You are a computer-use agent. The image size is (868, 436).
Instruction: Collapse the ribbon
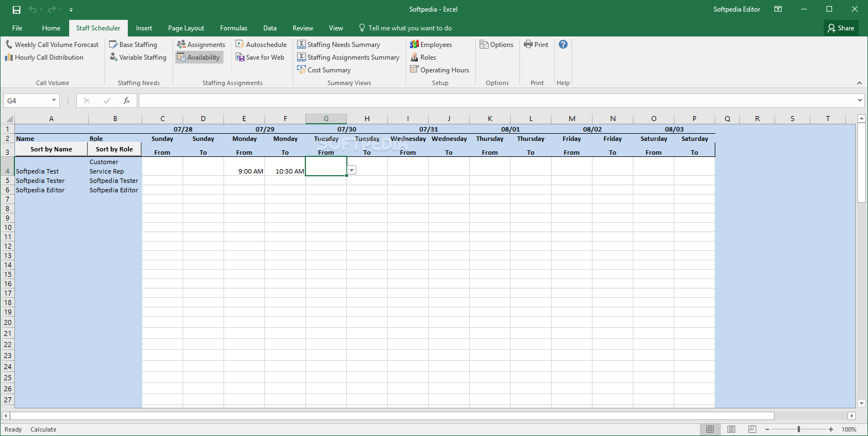point(859,83)
